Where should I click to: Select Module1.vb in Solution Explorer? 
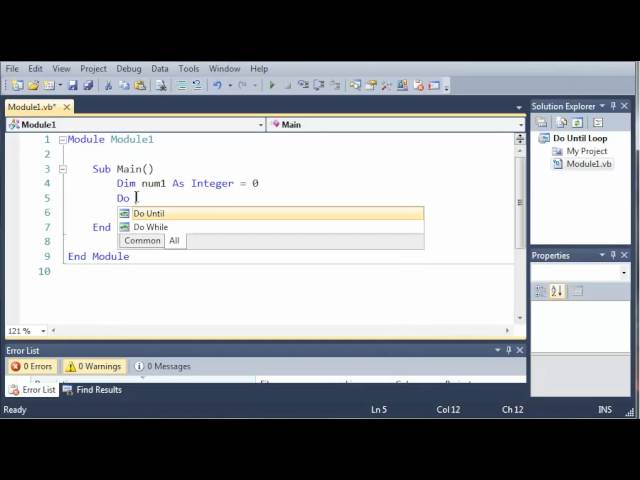588,164
